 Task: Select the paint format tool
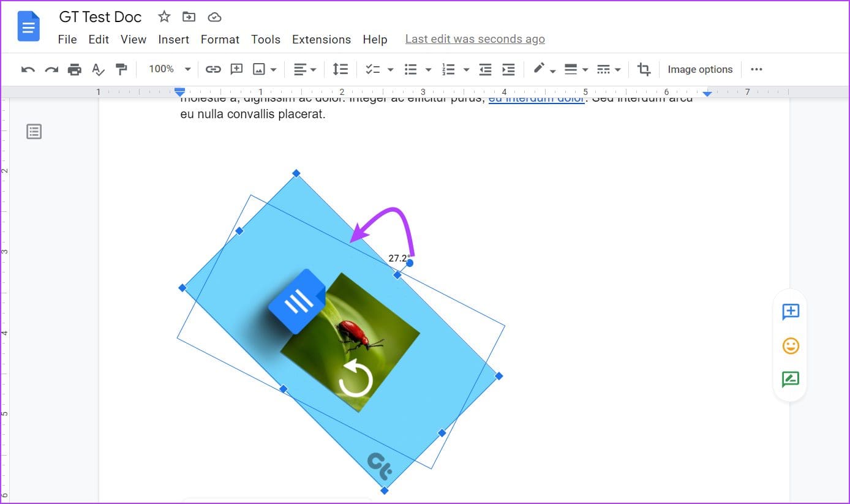(x=122, y=69)
